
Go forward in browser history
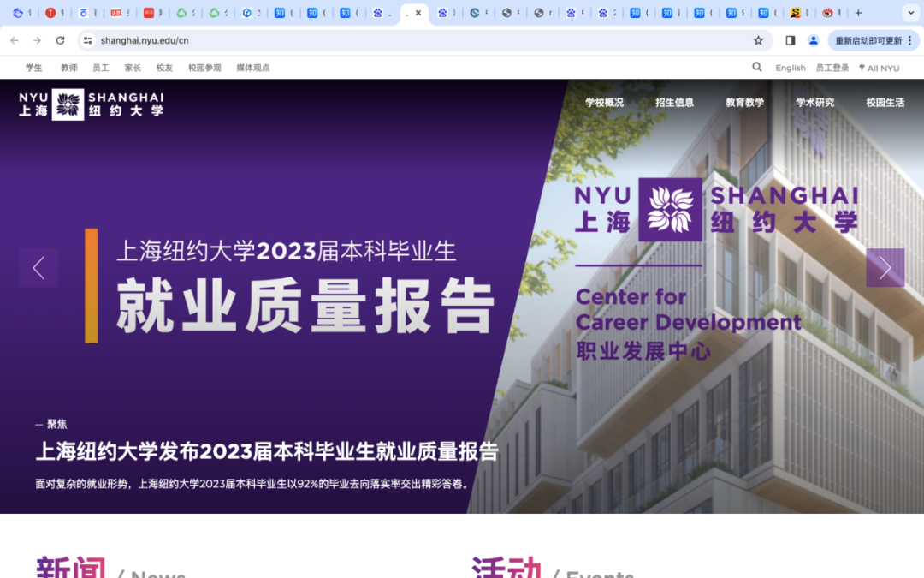pyautogui.click(x=37, y=40)
